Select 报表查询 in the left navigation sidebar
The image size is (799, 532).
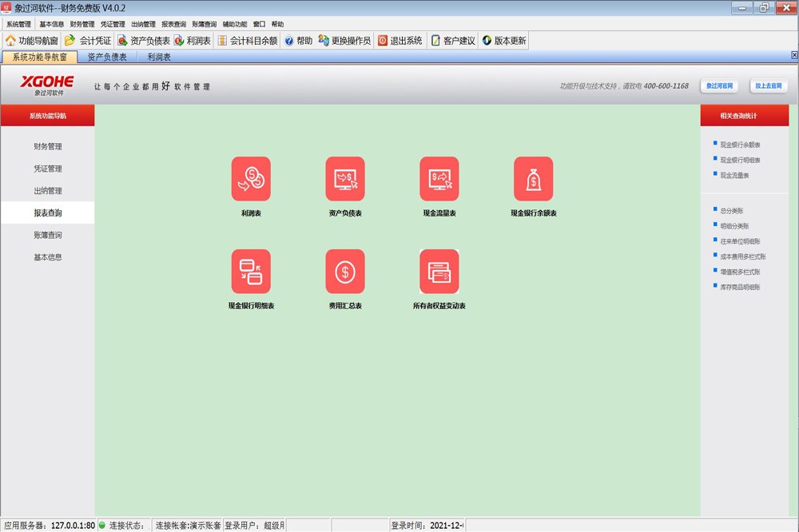pyautogui.click(x=48, y=213)
